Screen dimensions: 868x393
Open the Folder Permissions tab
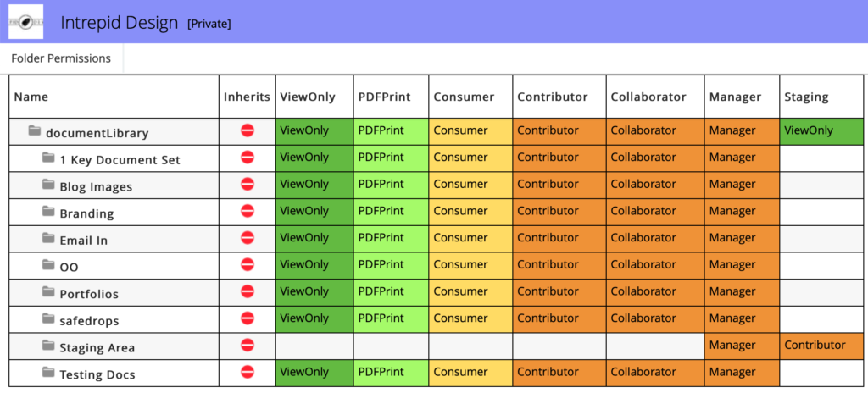point(61,58)
